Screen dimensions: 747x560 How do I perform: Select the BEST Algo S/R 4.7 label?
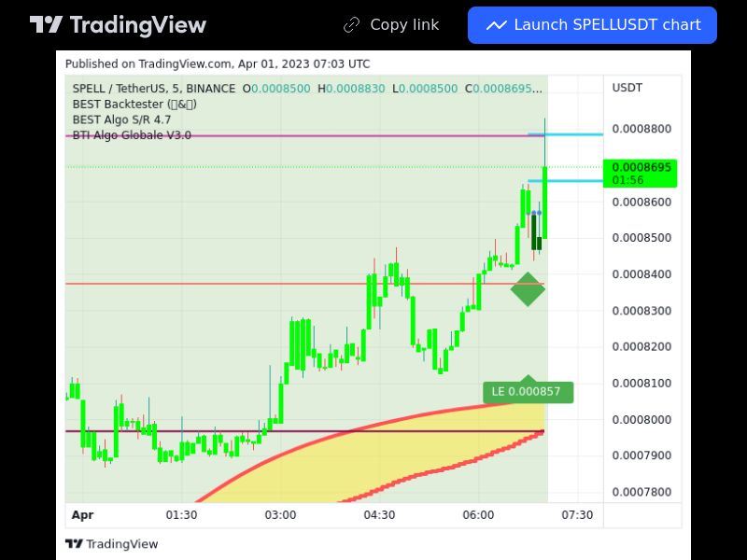coord(121,119)
